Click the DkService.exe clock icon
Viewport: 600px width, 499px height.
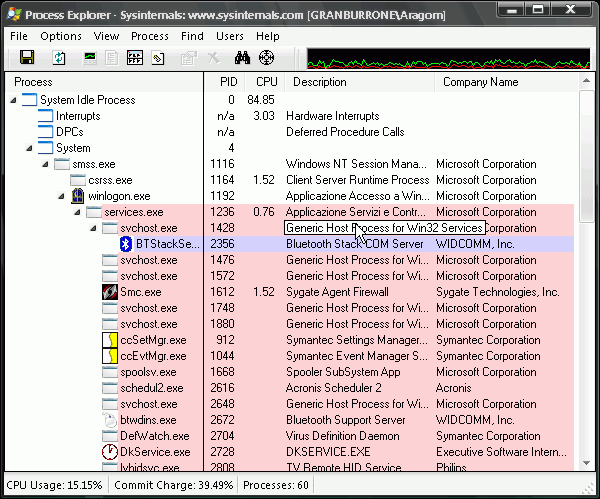(x=110, y=452)
